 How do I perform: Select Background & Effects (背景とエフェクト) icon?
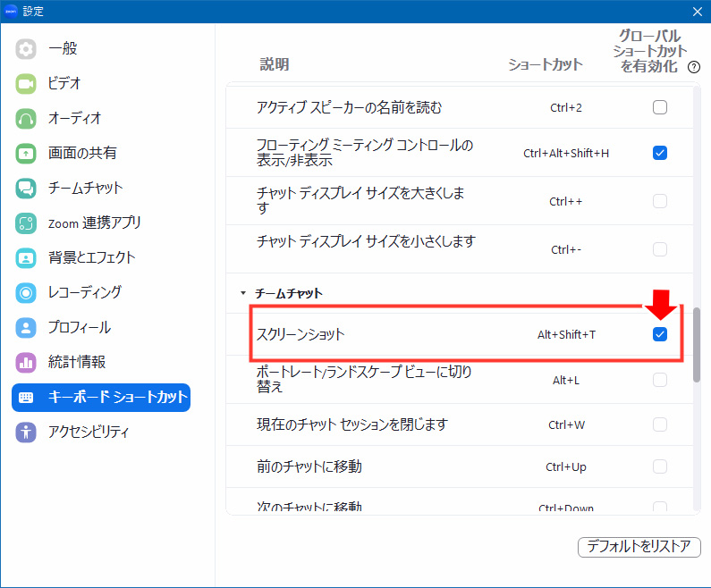(26, 257)
